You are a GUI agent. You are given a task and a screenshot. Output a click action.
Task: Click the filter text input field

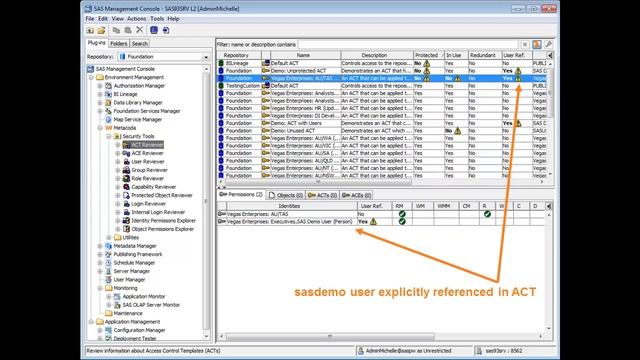pos(408,44)
